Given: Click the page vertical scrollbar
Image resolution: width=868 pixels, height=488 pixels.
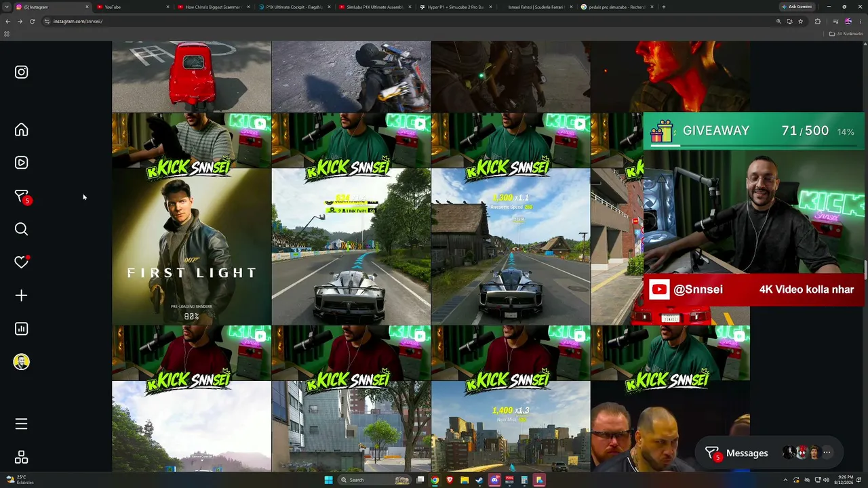Looking at the screenshot, I should tap(865, 271).
